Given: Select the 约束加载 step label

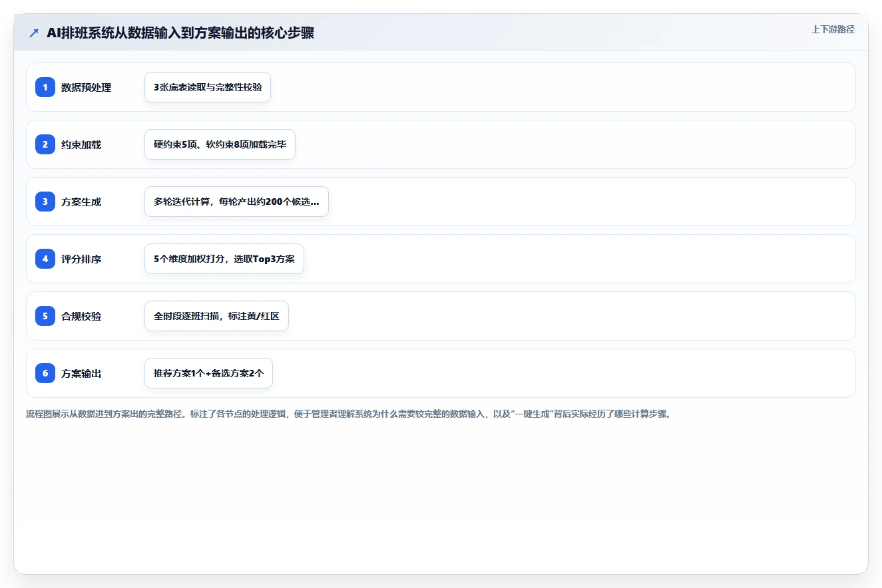Looking at the screenshot, I should 81,144.
